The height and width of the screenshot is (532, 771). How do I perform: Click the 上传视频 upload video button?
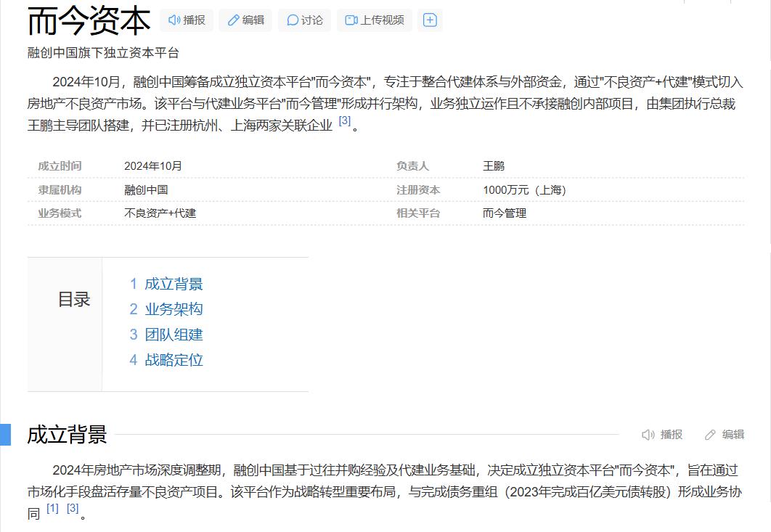tap(375, 20)
